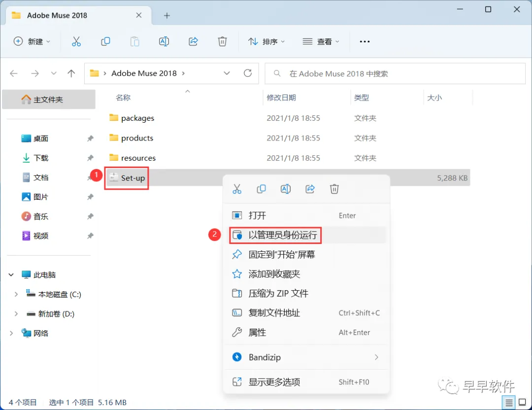
Task: Open recent locations dropdown chevron
Action: click(54, 73)
